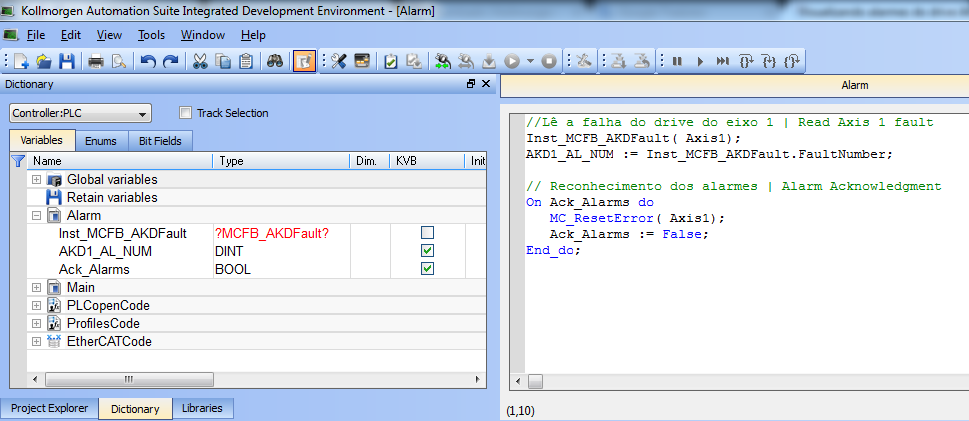Open the File menu
The height and width of the screenshot is (421, 969).
click(x=36, y=35)
